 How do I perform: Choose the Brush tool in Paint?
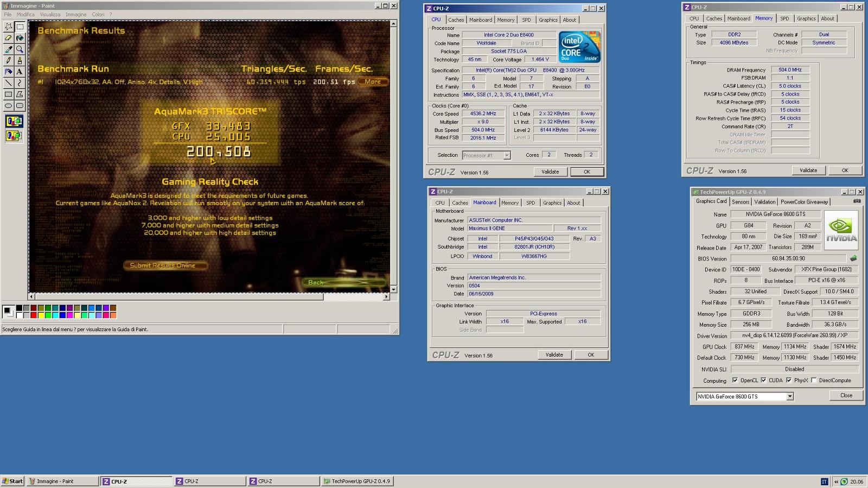click(x=20, y=61)
